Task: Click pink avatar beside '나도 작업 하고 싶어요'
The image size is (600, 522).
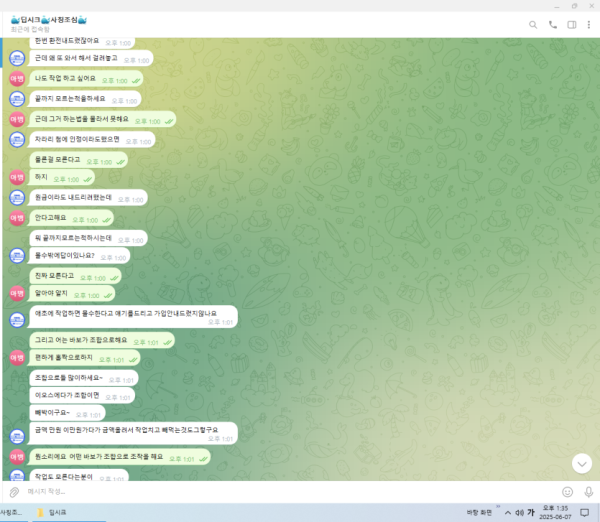Action: [x=17, y=79]
